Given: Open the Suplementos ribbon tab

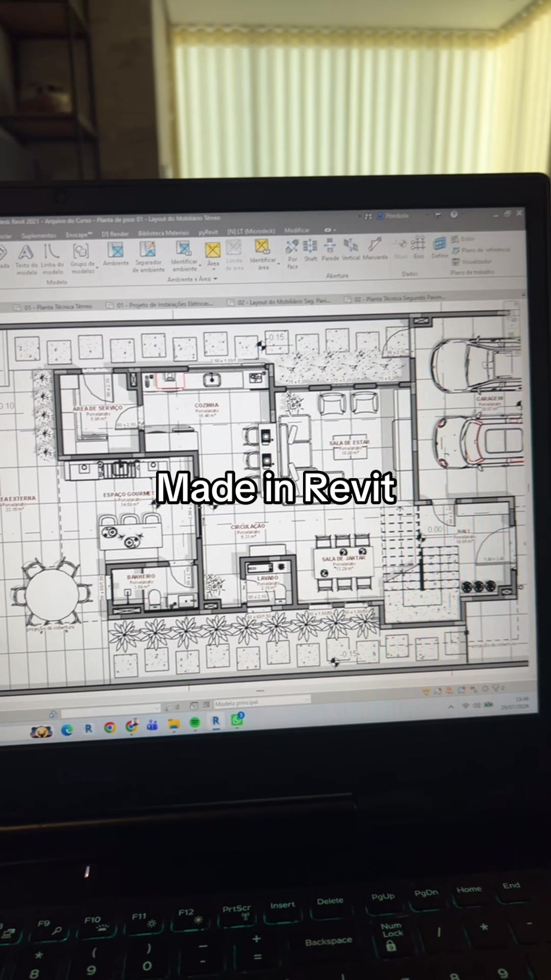Looking at the screenshot, I should click(39, 235).
